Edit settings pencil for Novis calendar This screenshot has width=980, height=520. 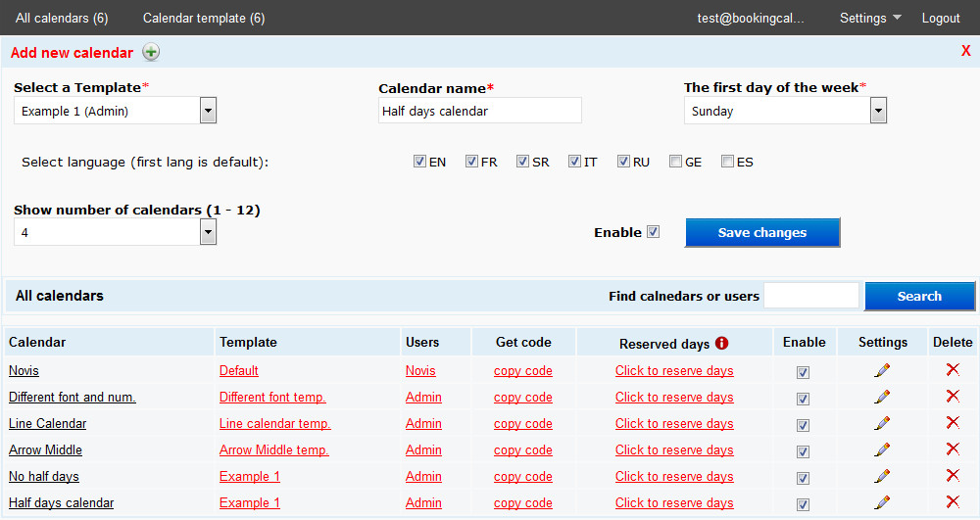[882, 370]
